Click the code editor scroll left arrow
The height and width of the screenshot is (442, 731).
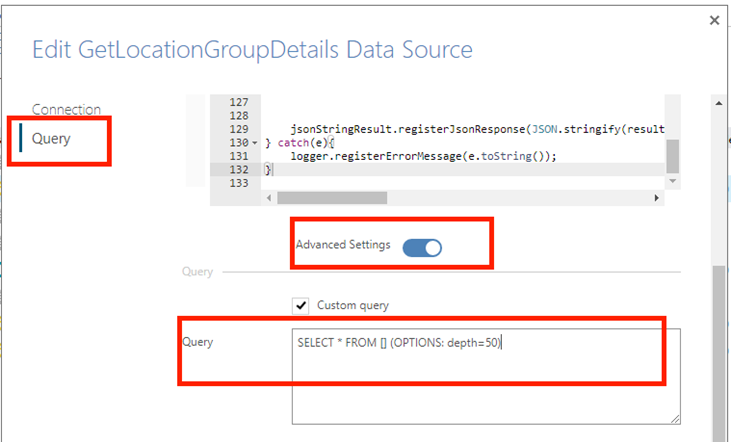(x=269, y=198)
